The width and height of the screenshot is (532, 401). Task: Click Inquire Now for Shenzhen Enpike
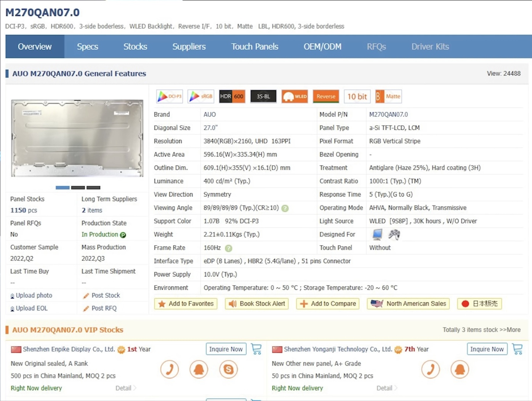(226, 349)
